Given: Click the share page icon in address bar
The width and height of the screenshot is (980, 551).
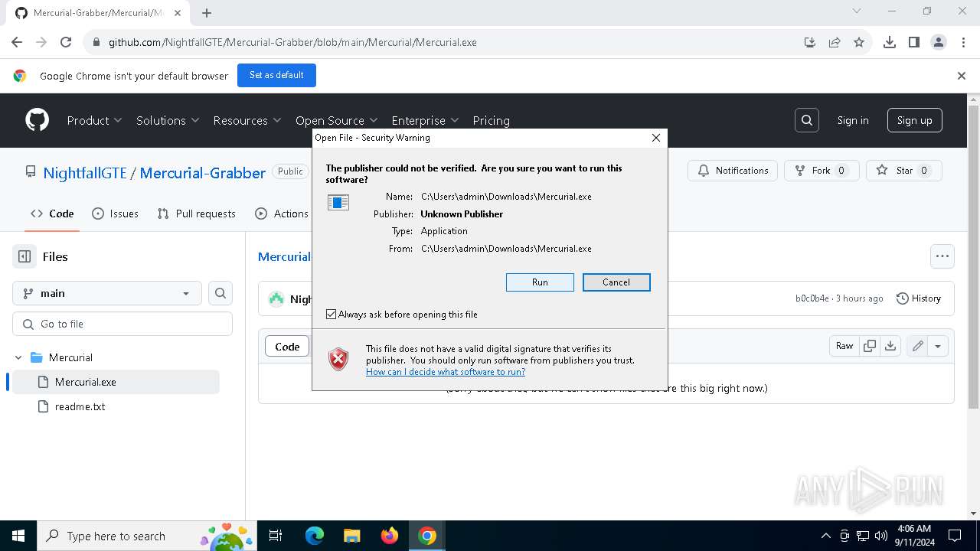Looking at the screenshot, I should (x=835, y=42).
